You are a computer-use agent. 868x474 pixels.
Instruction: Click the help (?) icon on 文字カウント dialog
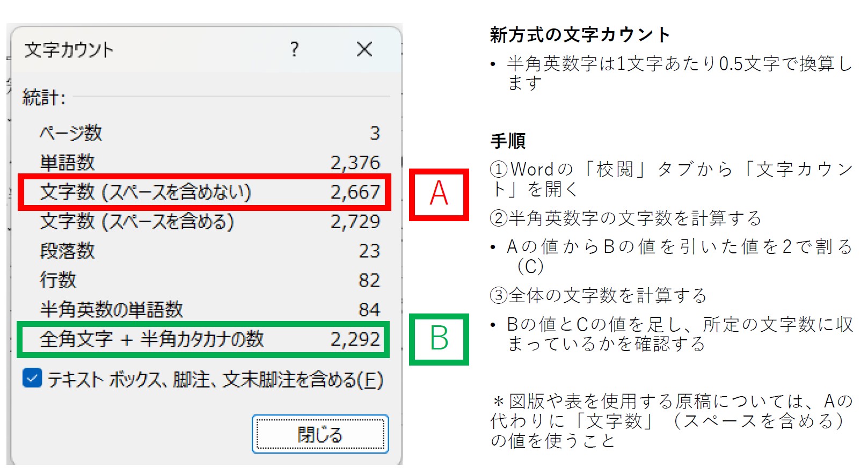pyautogui.click(x=293, y=50)
